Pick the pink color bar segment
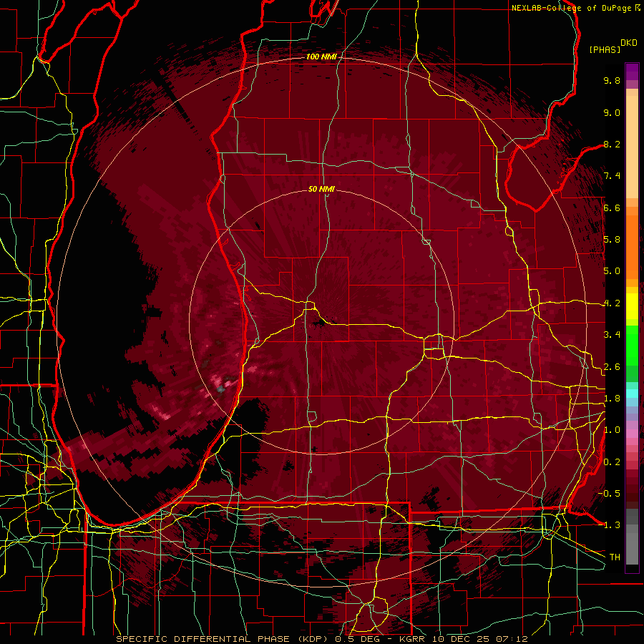Image resolution: width=644 pixels, height=644 pixels. [x=632, y=434]
